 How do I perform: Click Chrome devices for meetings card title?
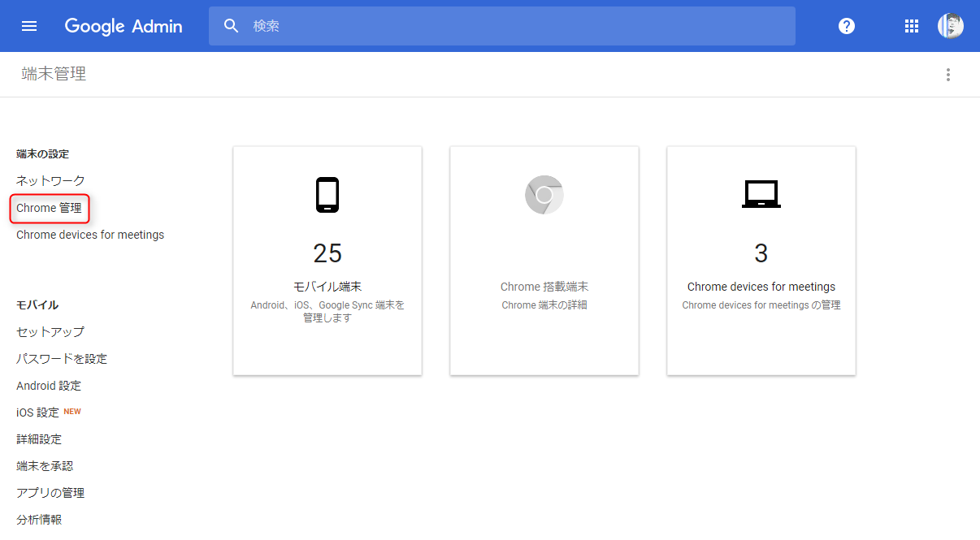click(761, 287)
